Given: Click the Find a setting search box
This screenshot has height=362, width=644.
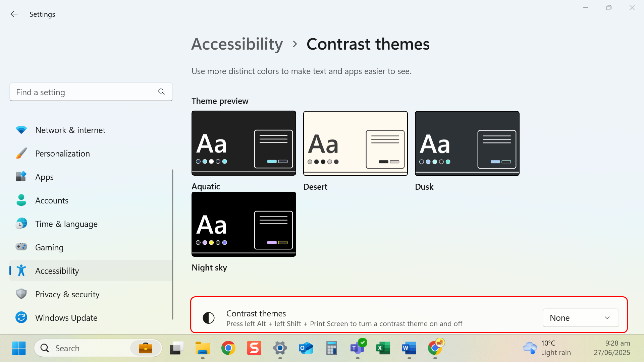Looking at the screenshot, I should tap(91, 92).
